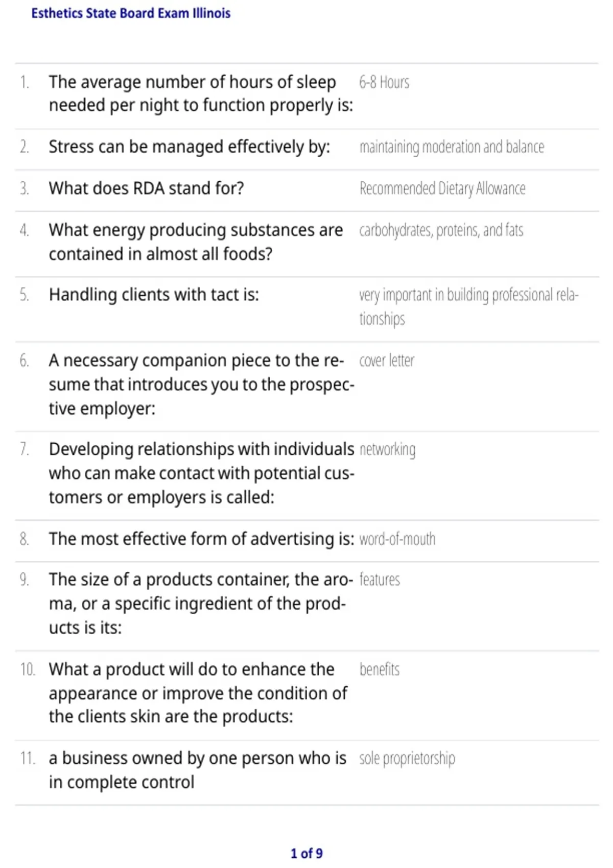Screen dimensions: 613x868
Task: Click the 'carbohydrates, proteins, and fats' answer
Action: [x=441, y=230]
